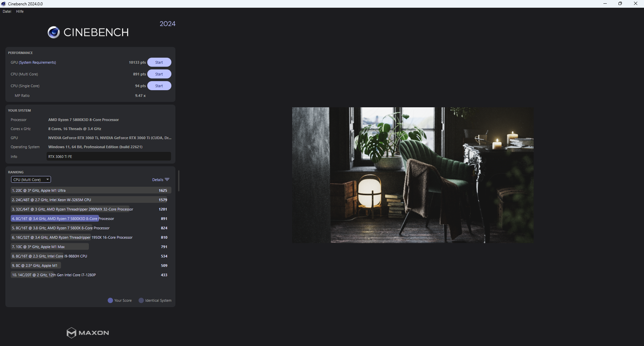644x346 pixels.
Task: Select the Apple M1 Ultra ranking row
Action: 91,190
